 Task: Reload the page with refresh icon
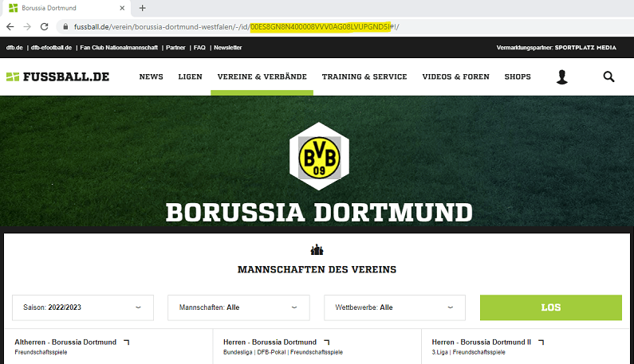click(x=44, y=26)
